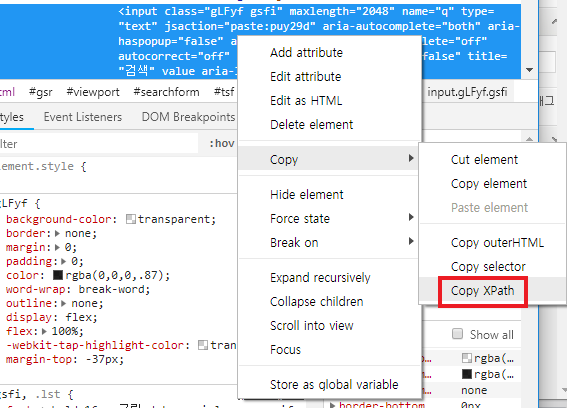Click the input.gLFyf.gsfi breadcrumb

click(467, 92)
